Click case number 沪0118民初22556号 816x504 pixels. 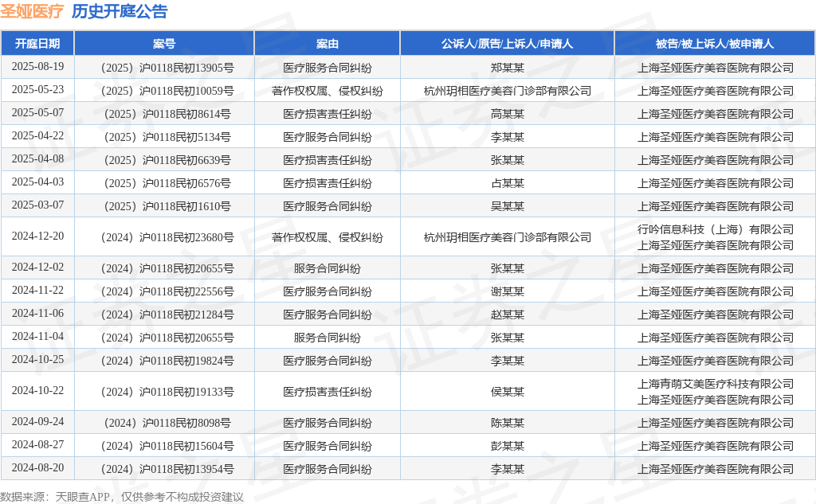[186, 291]
